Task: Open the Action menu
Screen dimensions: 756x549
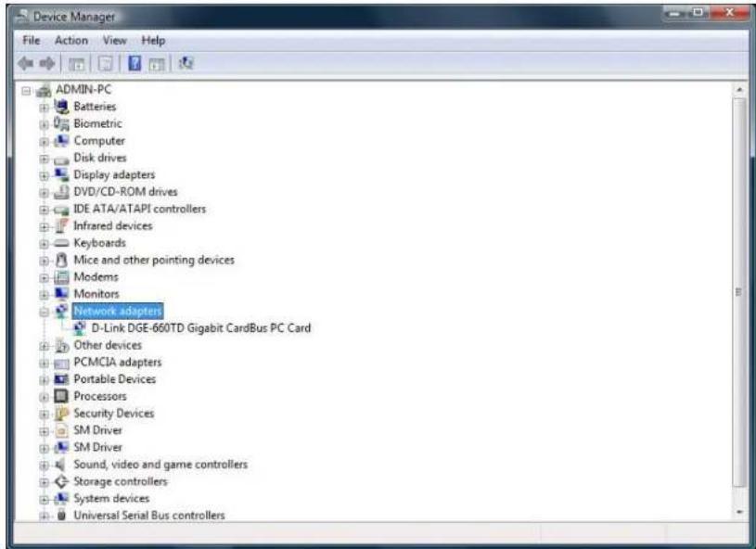Action: tap(71, 41)
